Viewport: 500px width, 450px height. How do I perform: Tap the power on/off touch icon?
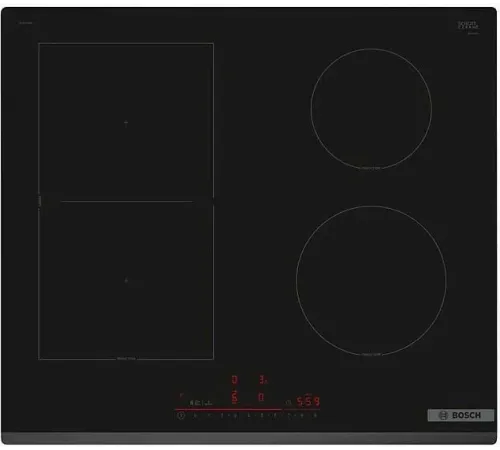(181, 416)
